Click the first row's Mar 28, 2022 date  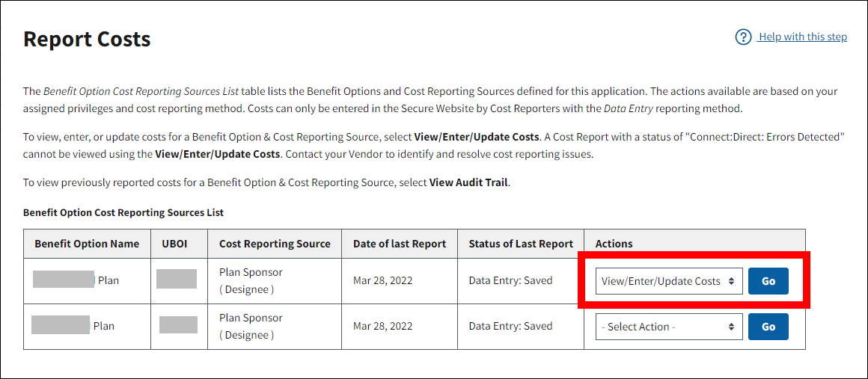383,281
